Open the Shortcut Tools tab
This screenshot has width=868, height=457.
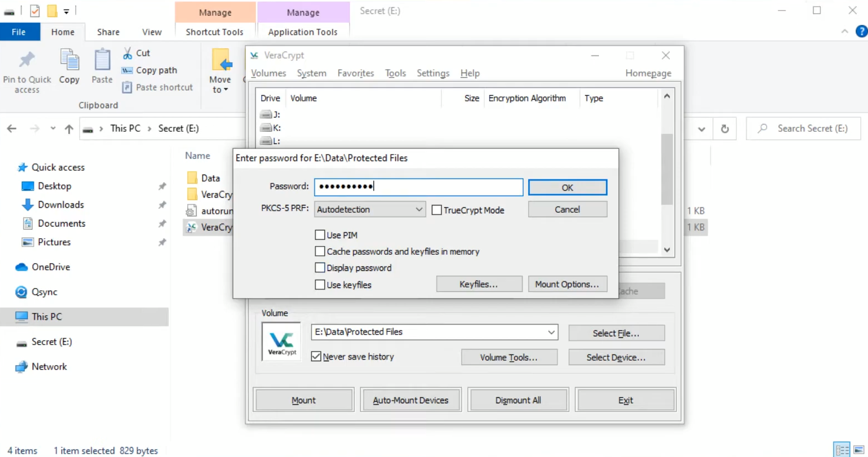point(215,32)
